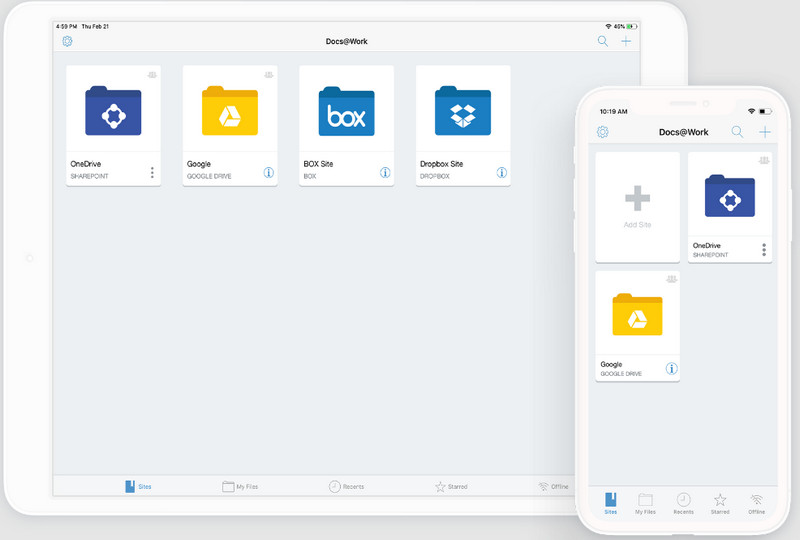Viewport: 800px width, 540px height.
Task: Go to Starred tab on the iPhone
Action: 720,502
